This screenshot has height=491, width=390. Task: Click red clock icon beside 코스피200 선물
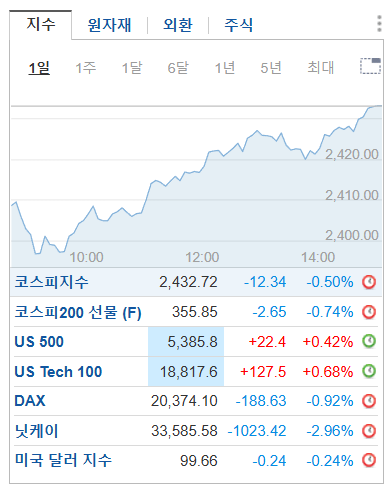[369, 312]
